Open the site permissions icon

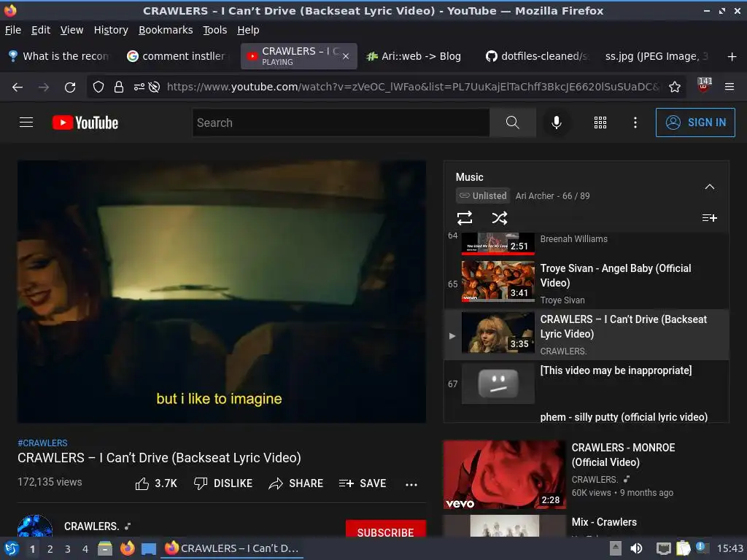(x=139, y=87)
